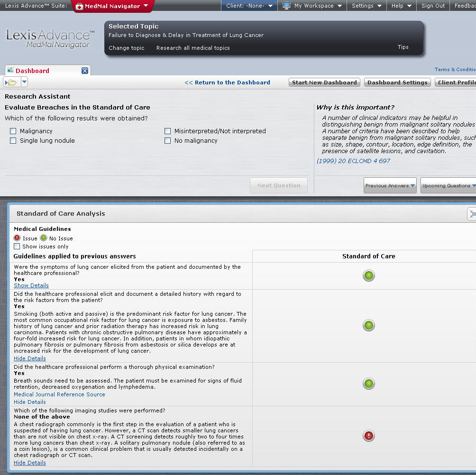Close the Dashboard tab with the X icon

pos(85,71)
